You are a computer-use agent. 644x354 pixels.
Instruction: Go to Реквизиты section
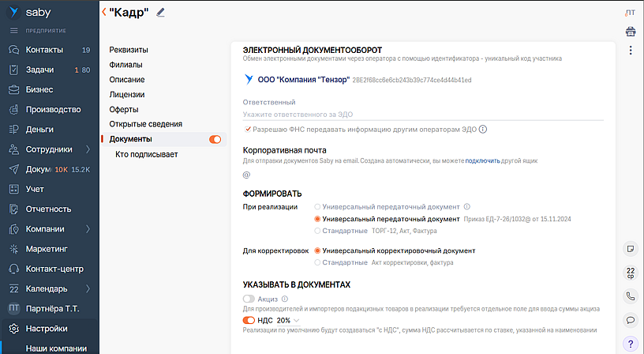[x=129, y=50]
